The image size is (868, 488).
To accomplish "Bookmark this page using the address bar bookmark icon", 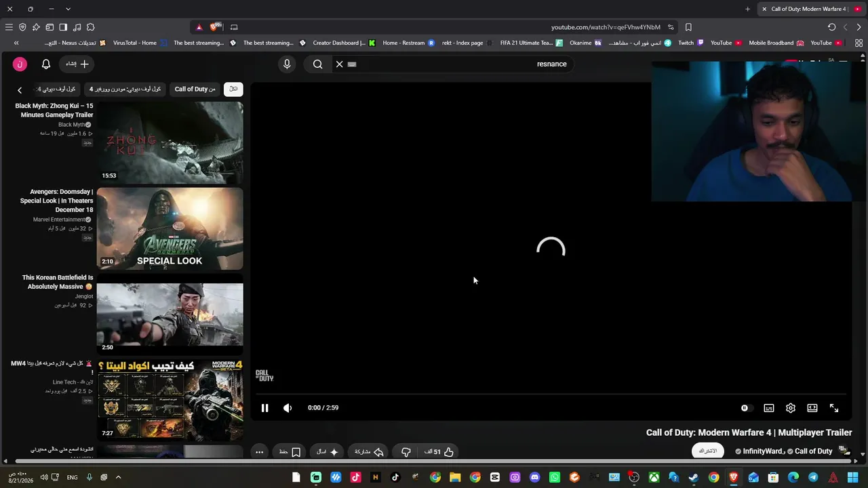I will (688, 27).
